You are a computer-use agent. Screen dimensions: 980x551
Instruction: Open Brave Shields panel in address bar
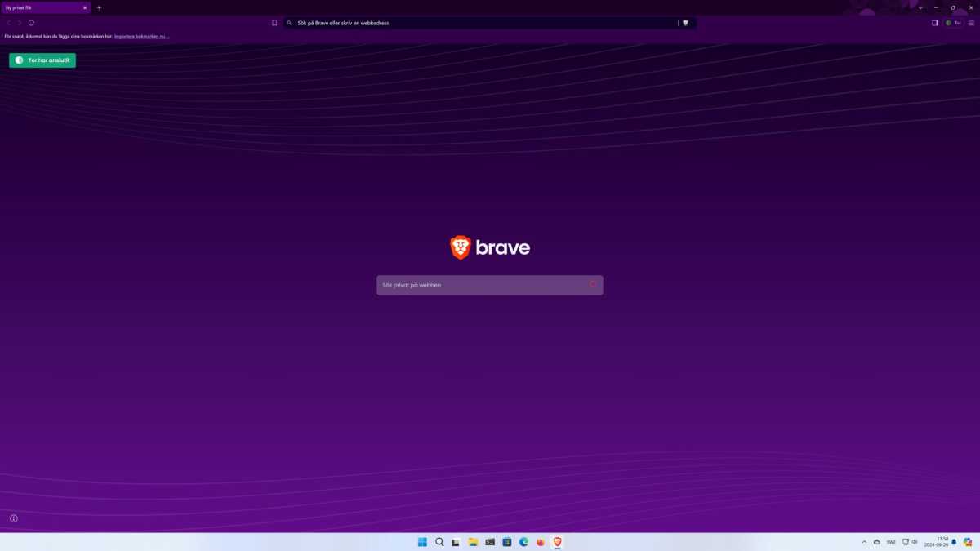coord(684,22)
